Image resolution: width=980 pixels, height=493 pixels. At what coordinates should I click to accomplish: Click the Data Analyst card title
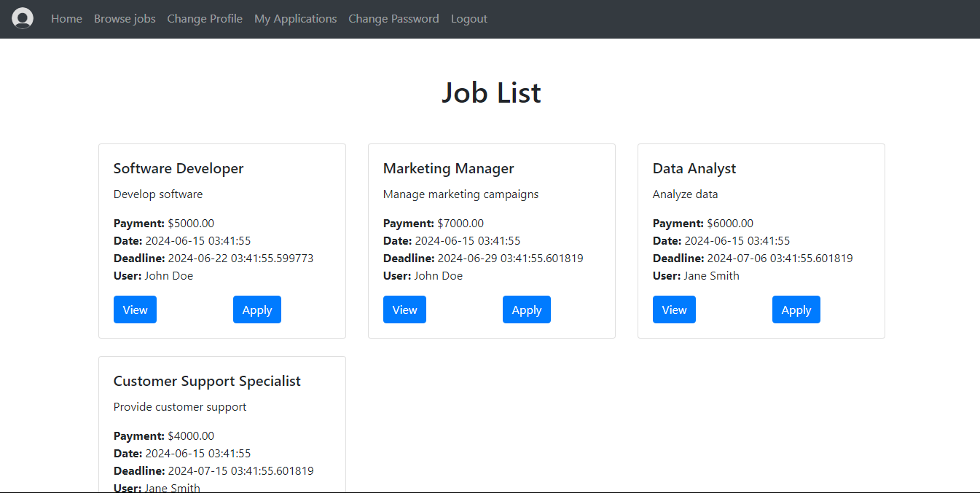coord(694,168)
